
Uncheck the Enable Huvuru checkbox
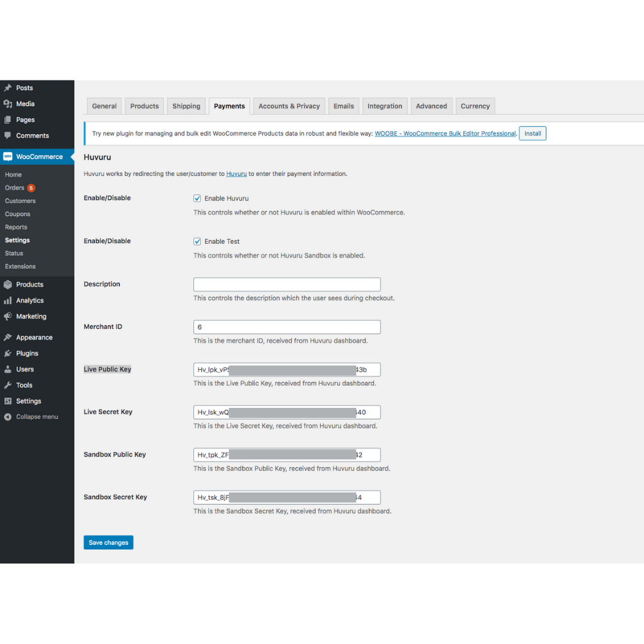(x=197, y=199)
